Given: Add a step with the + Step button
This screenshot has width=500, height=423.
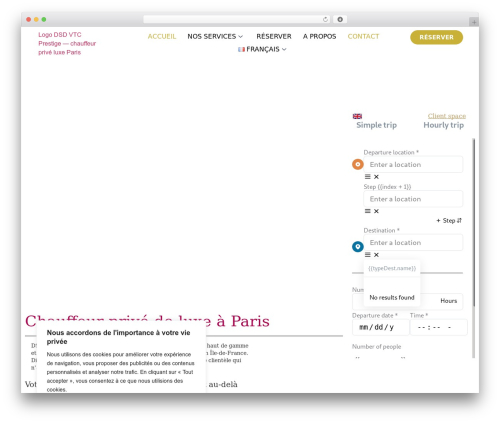Looking at the screenshot, I should click(x=446, y=220).
